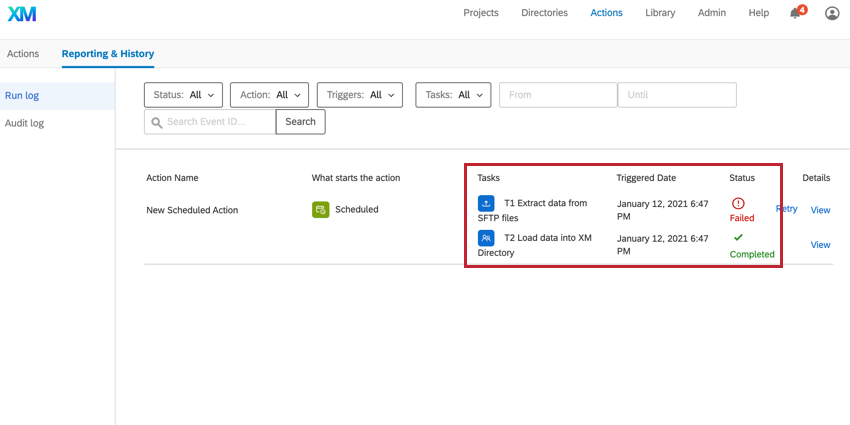850x425 pixels.
Task: Open Run log in sidebar
Action: point(57,96)
